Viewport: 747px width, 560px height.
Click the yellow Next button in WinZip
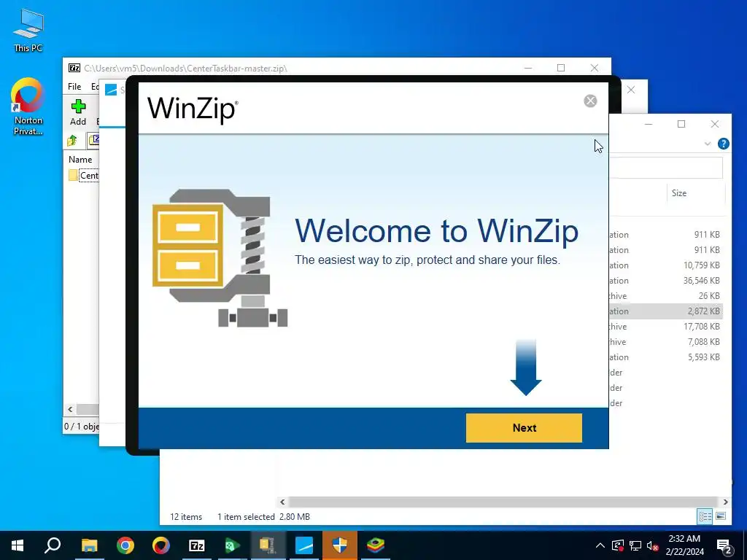click(x=524, y=427)
